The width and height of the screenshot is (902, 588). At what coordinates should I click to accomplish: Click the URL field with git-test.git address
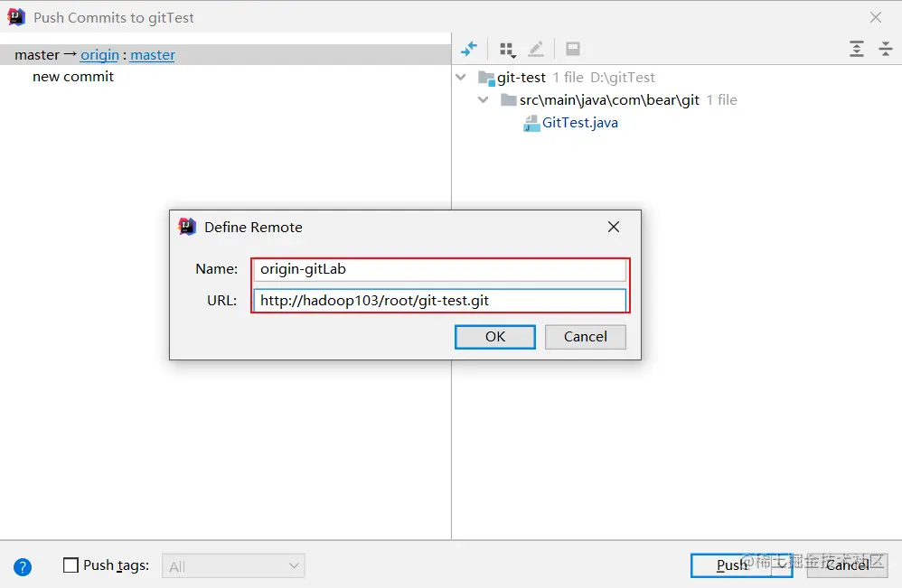click(x=440, y=301)
